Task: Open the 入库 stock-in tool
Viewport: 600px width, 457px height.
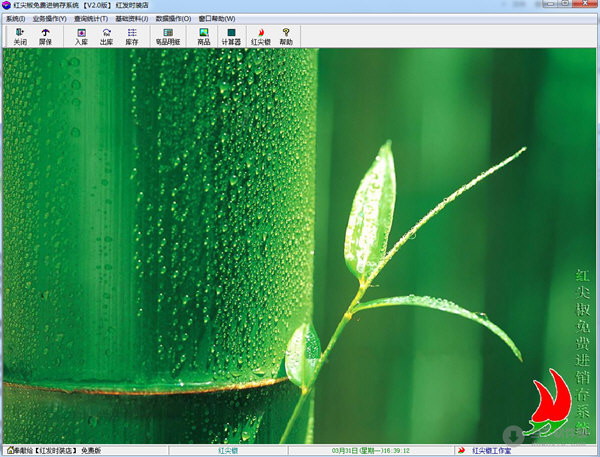Action: (81, 37)
